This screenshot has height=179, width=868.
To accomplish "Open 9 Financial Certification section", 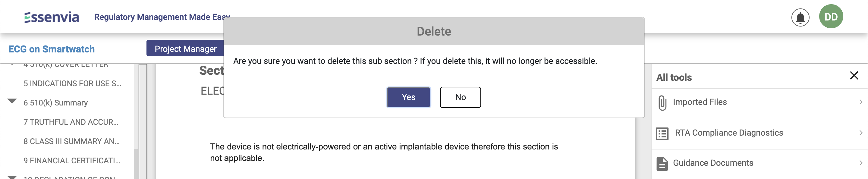I will tap(72, 160).
